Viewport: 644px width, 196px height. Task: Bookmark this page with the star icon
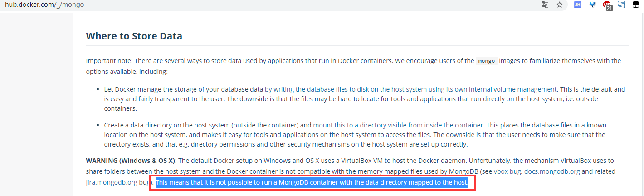click(x=560, y=5)
